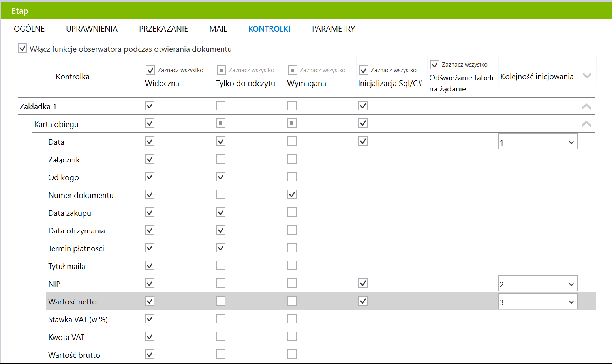Go to the MAIL tab

(218, 29)
